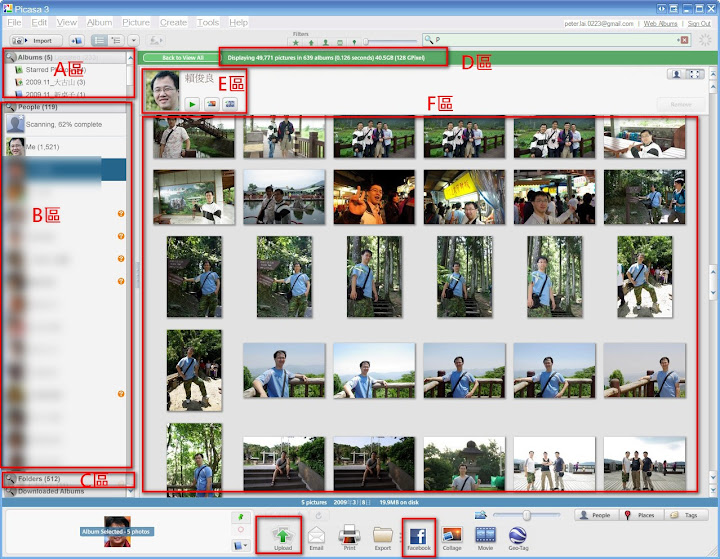Click the Import button
The width and height of the screenshot is (720, 559).
36,41
